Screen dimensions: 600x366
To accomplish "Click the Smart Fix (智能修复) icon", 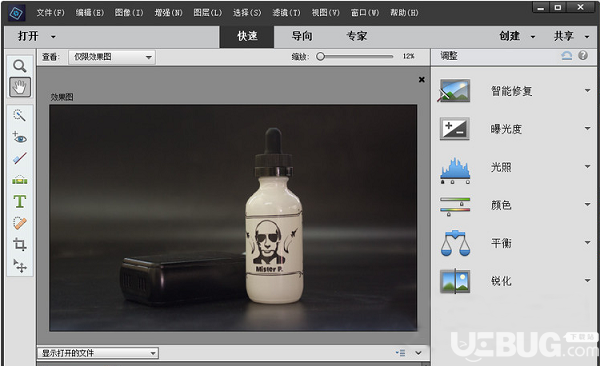I will pyautogui.click(x=454, y=91).
